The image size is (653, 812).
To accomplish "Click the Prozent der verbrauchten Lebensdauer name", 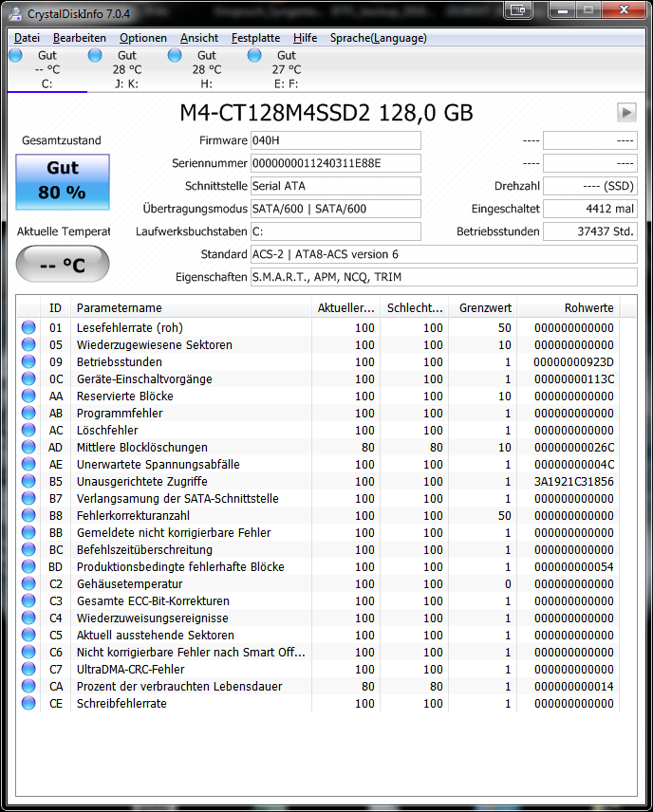I will pos(179,686).
